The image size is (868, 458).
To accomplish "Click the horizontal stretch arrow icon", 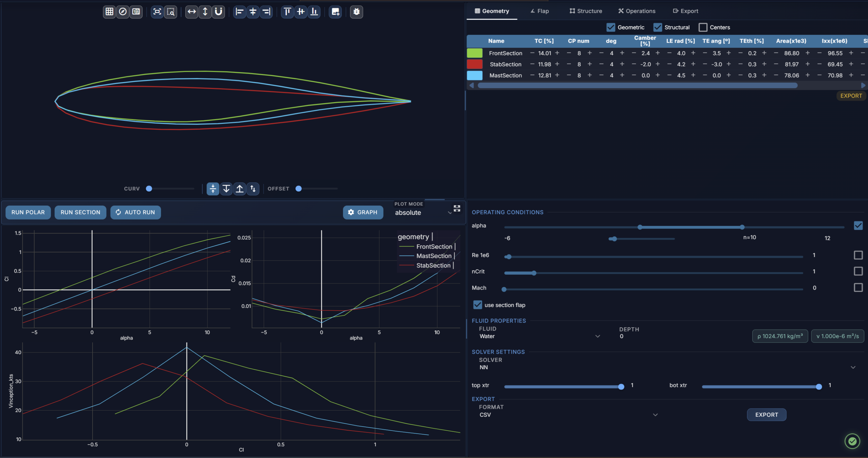I will (x=192, y=12).
